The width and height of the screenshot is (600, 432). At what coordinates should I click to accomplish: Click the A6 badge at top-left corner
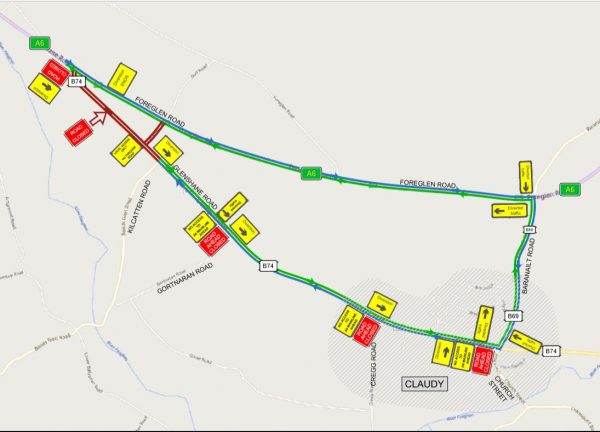pos(40,43)
